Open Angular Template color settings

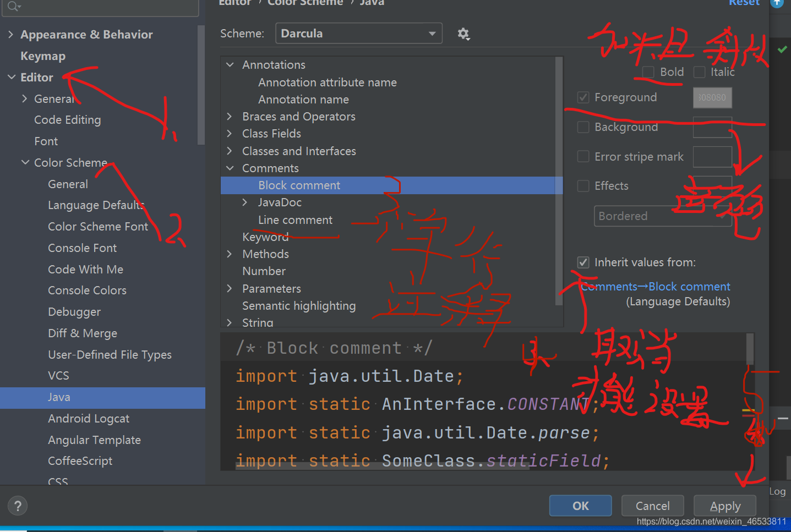[x=94, y=440]
